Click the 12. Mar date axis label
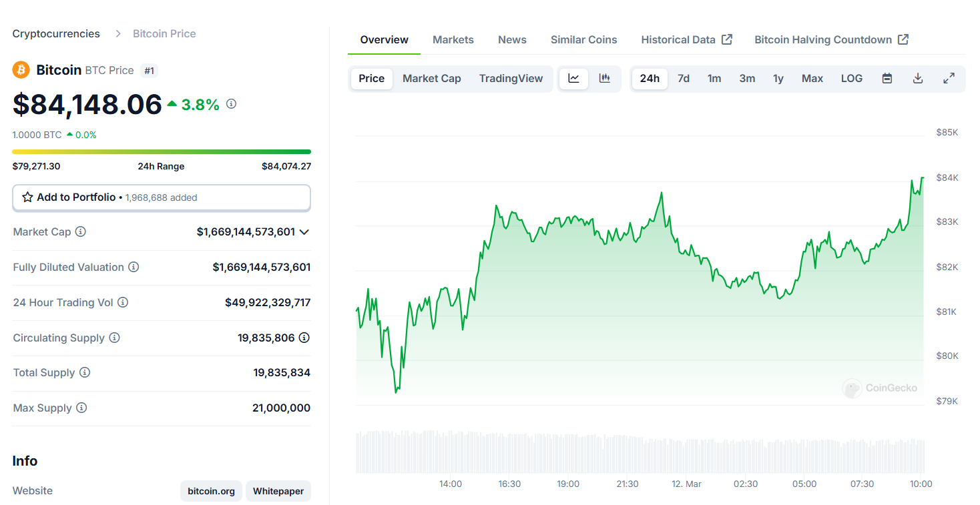 pyautogui.click(x=686, y=484)
